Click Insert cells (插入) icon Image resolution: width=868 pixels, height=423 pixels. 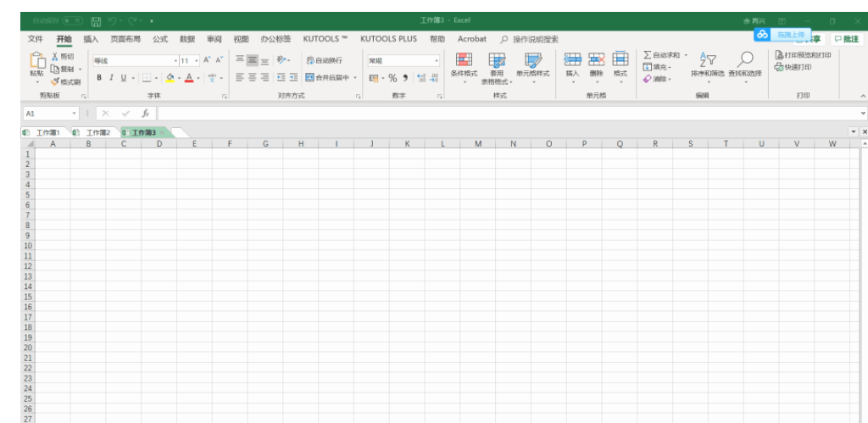click(x=572, y=59)
